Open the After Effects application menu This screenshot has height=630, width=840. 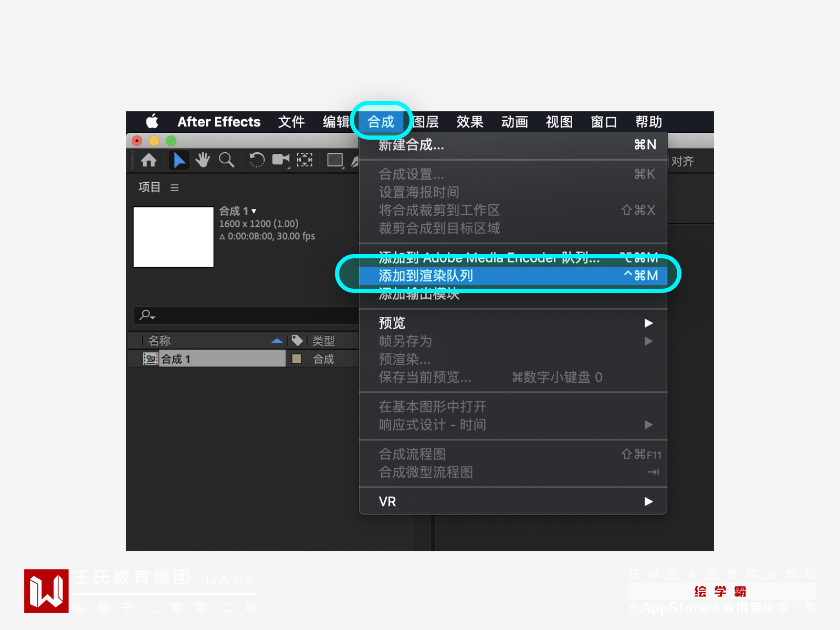[x=219, y=122]
